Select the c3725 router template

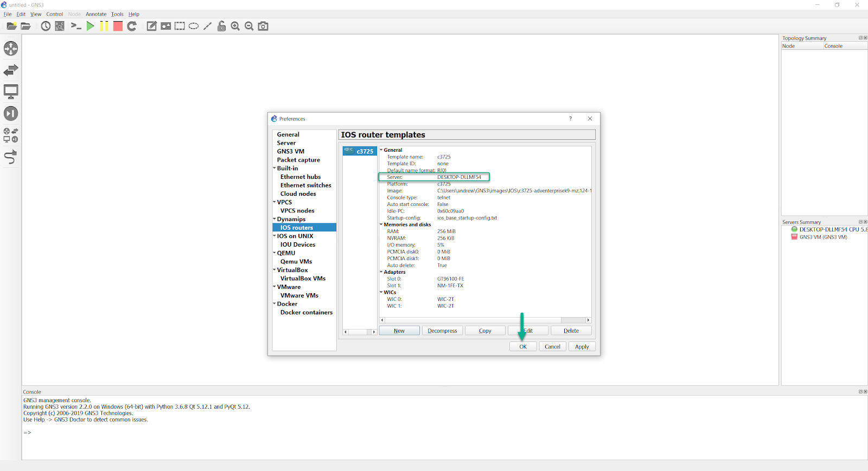(360, 151)
